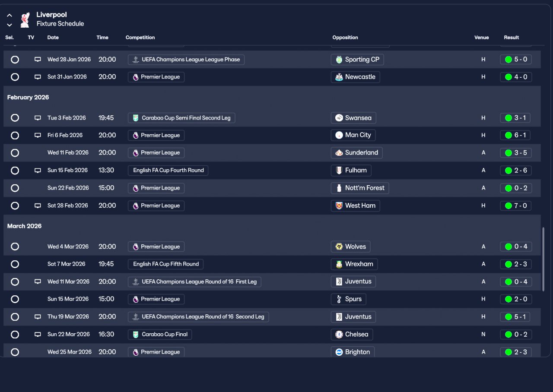Select the Man City fixture radio button
The height and width of the screenshot is (392, 553).
15,135
